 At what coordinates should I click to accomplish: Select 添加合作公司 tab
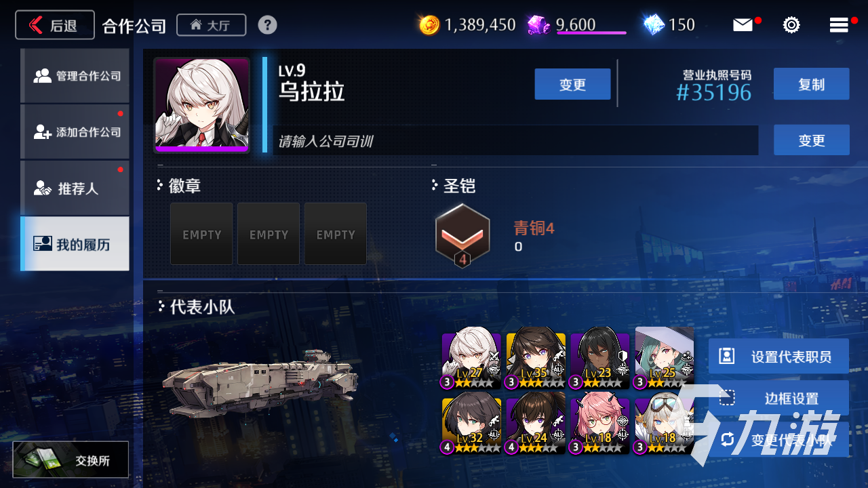click(75, 131)
